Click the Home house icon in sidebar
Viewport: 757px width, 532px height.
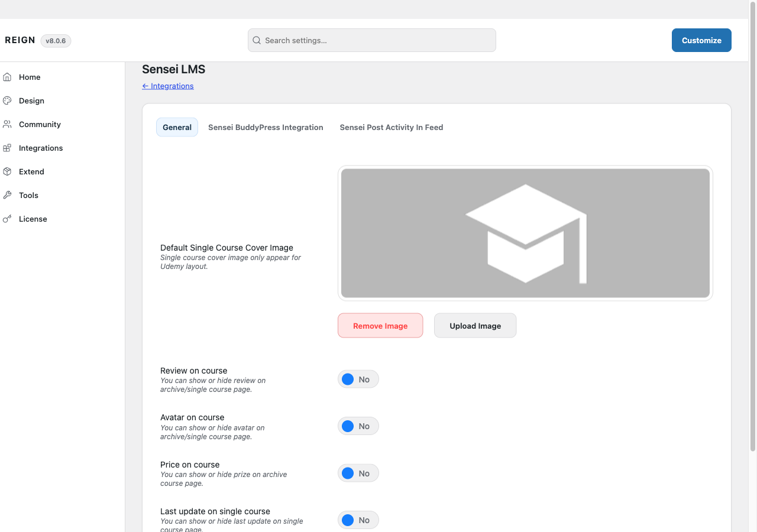pos(7,77)
